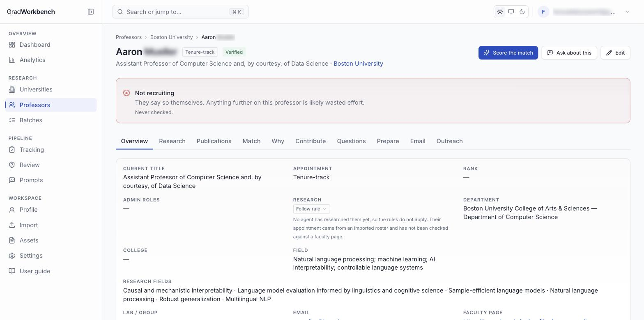Click the Natural language processing field value
The image size is (644, 320).
click(x=364, y=263)
